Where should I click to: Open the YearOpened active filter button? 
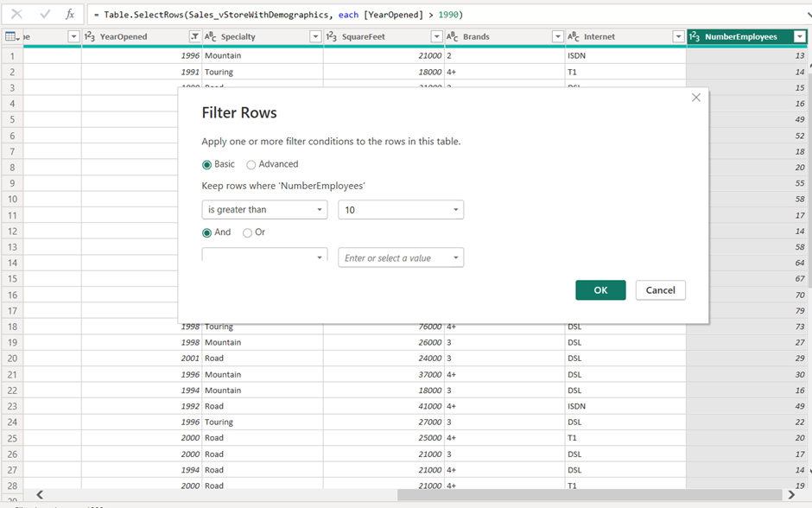pos(193,37)
